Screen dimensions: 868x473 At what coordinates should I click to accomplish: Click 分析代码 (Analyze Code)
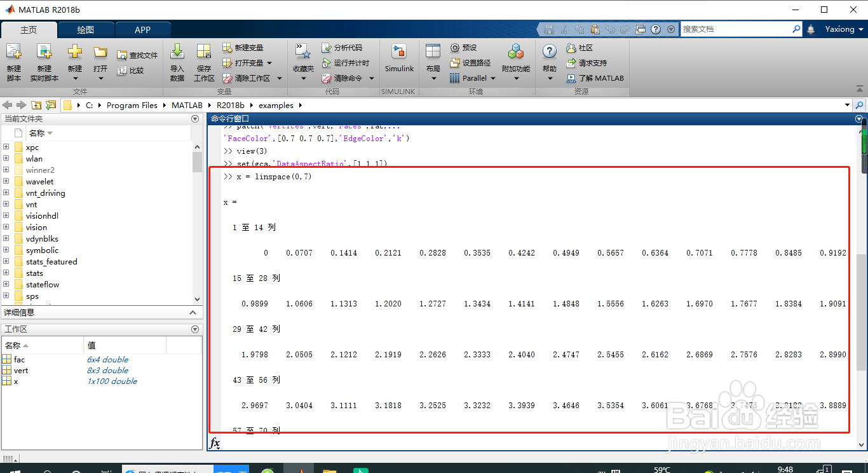(x=342, y=48)
